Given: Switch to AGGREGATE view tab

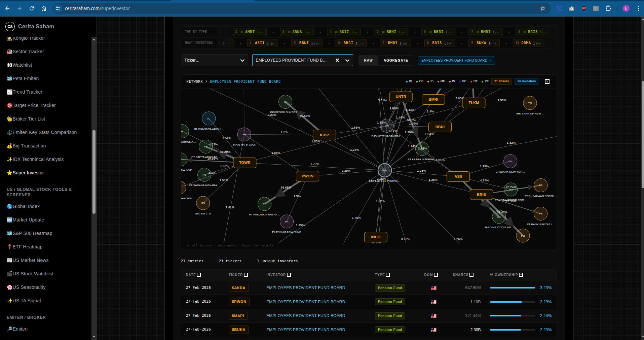Looking at the screenshot, I should coord(395,60).
